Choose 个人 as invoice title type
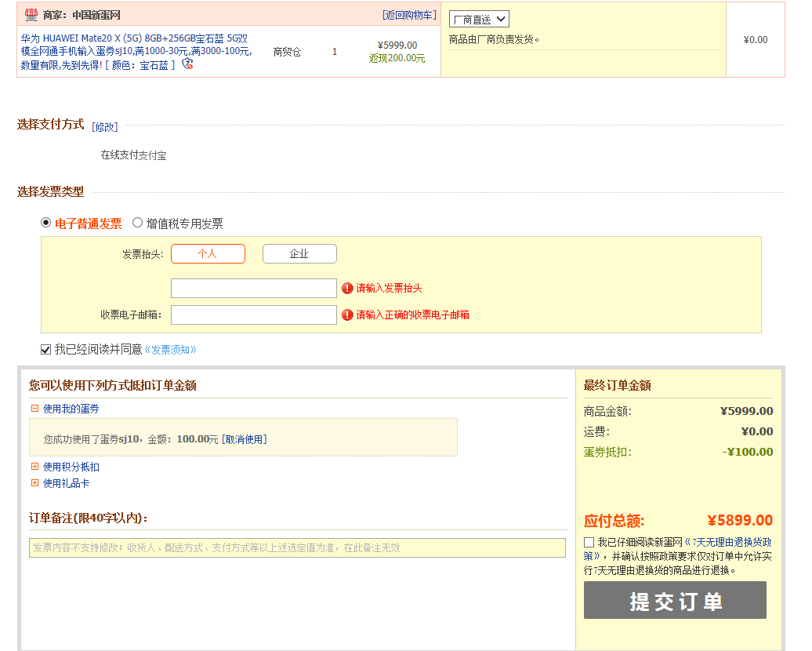812x651 pixels. (x=208, y=253)
